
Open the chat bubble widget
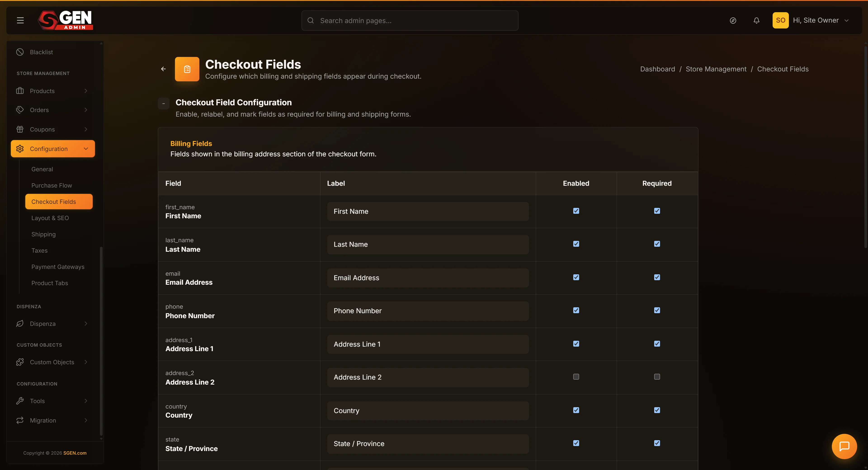pos(844,446)
